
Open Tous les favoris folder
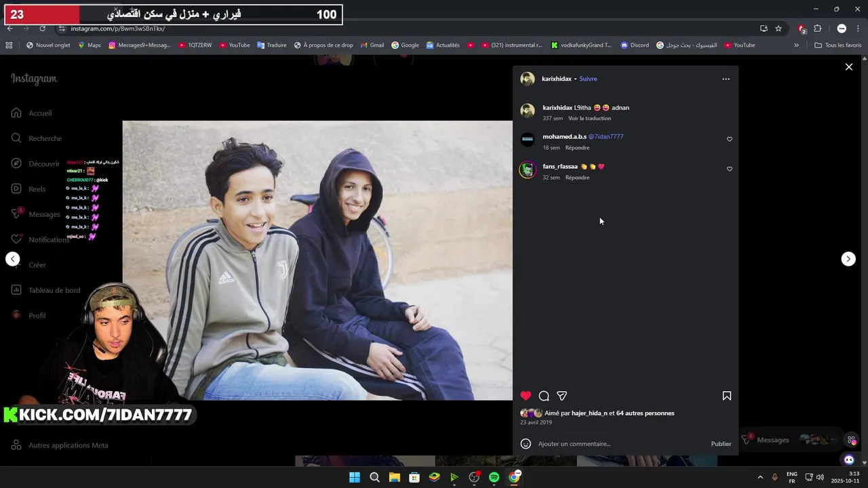[837, 45]
